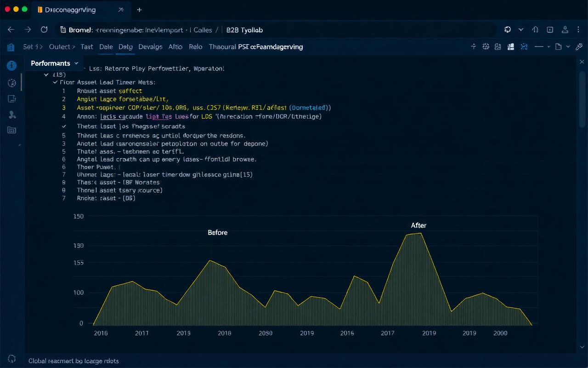This screenshot has width=588, height=368.
Task: Click the people icon in left sidebar
Action: (12, 115)
